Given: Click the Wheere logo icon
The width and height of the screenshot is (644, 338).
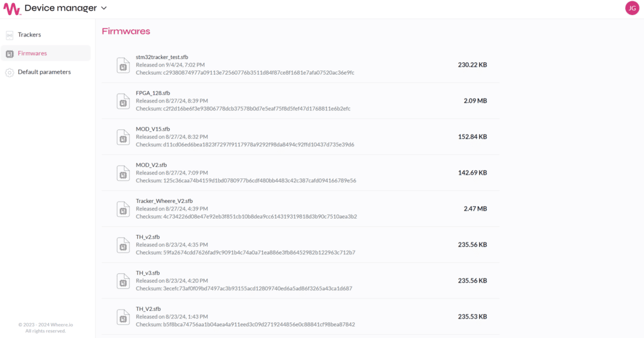Looking at the screenshot, I should 11,9.
